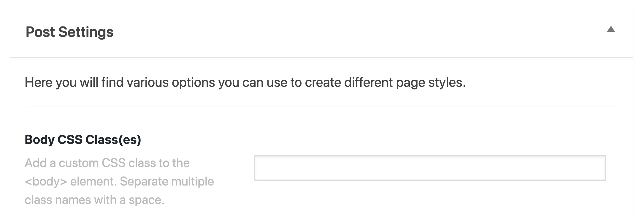Viewport: 644px width, 220px height.
Task: Click the words 'create different' in the intro sentence
Action: (x=349, y=82)
